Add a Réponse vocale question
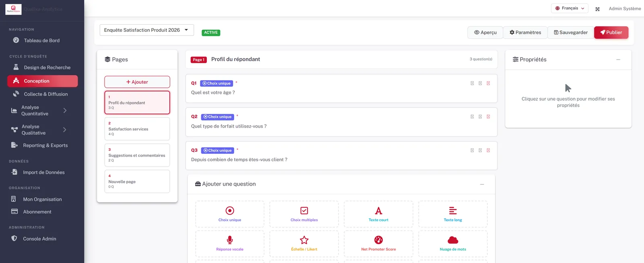This screenshot has height=263, width=644. click(x=230, y=244)
